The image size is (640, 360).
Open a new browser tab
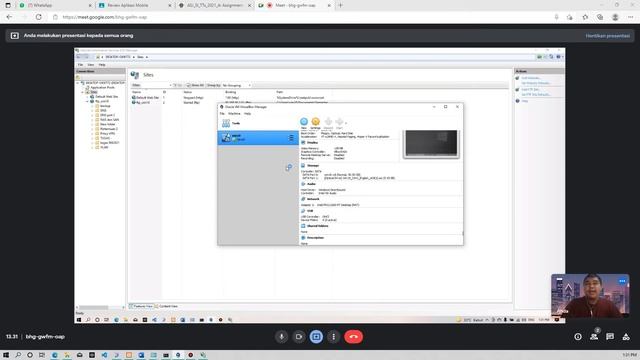[340, 5]
